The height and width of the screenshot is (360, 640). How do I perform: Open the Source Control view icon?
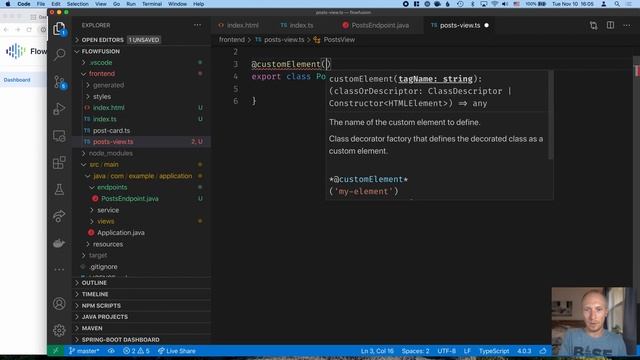(x=60, y=82)
